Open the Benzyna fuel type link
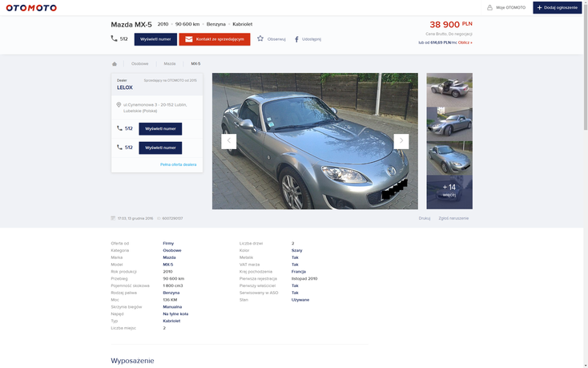The width and height of the screenshot is (588, 368). (171, 293)
